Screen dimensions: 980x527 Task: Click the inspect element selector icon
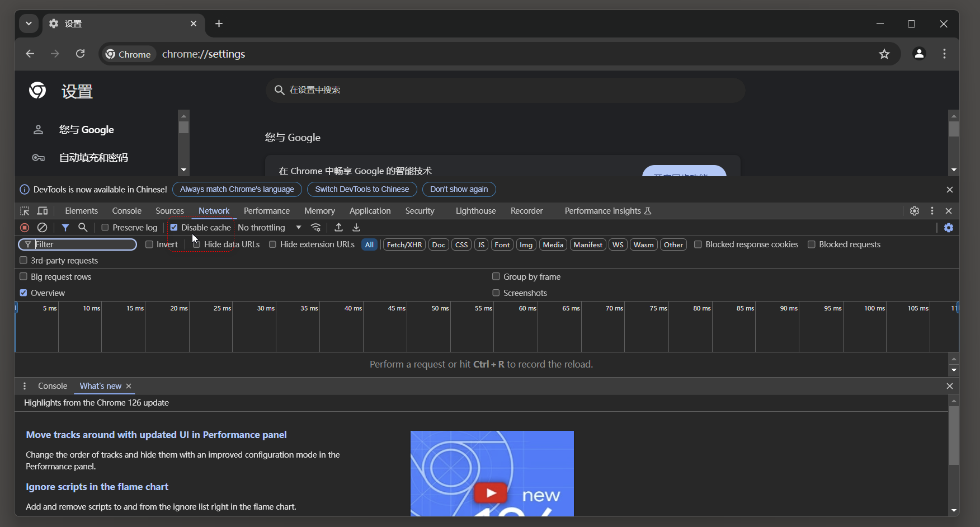click(x=25, y=211)
